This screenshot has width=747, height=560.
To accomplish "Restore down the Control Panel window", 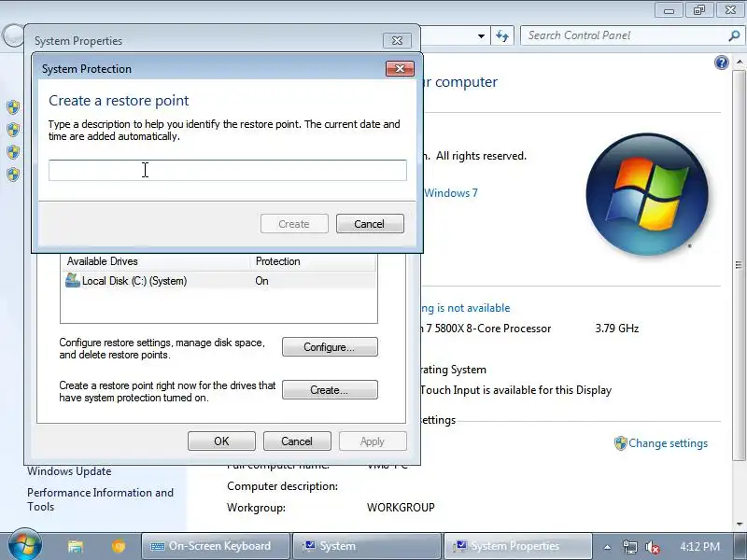I will pyautogui.click(x=698, y=10).
